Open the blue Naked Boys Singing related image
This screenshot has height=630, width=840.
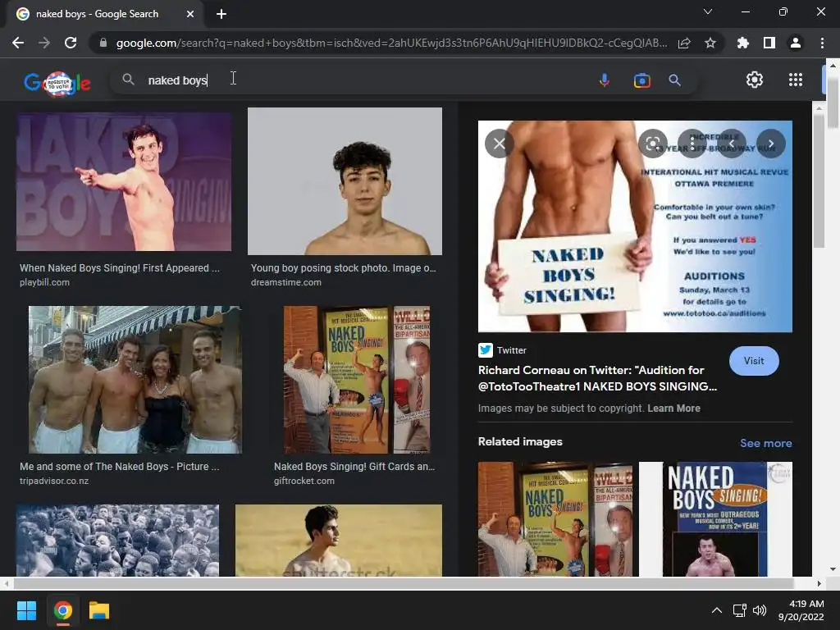tap(715, 519)
